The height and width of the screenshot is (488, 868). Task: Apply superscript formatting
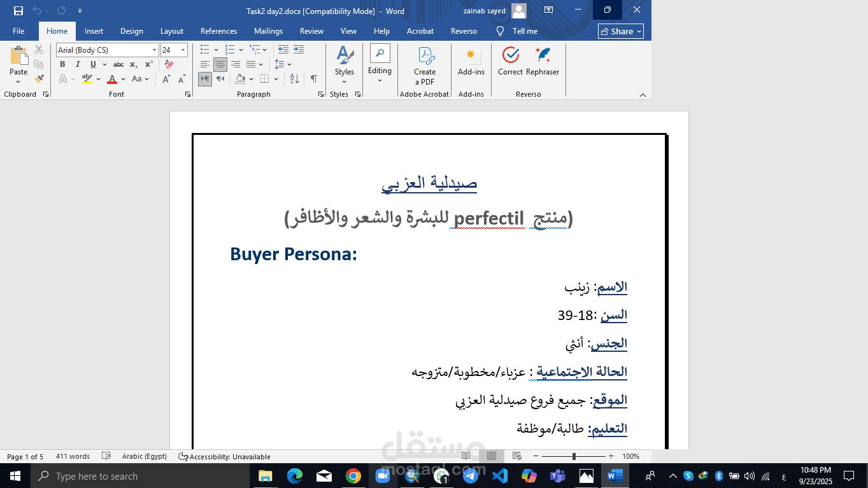tap(148, 64)
